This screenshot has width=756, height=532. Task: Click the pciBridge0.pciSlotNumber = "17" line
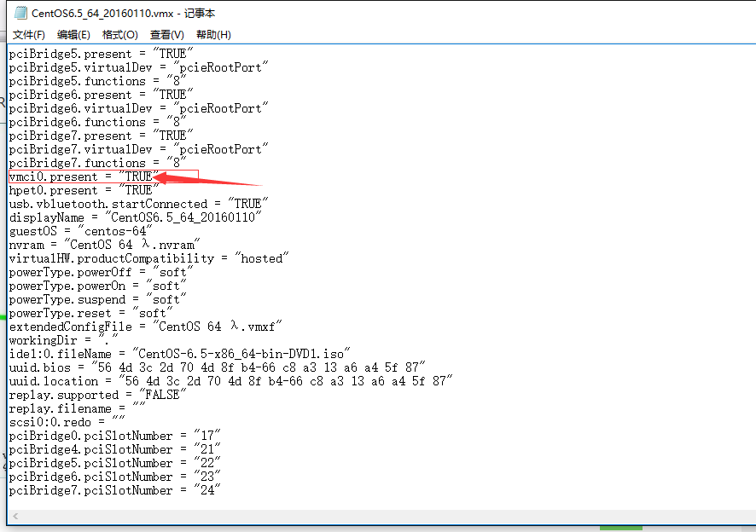(114, 437)
